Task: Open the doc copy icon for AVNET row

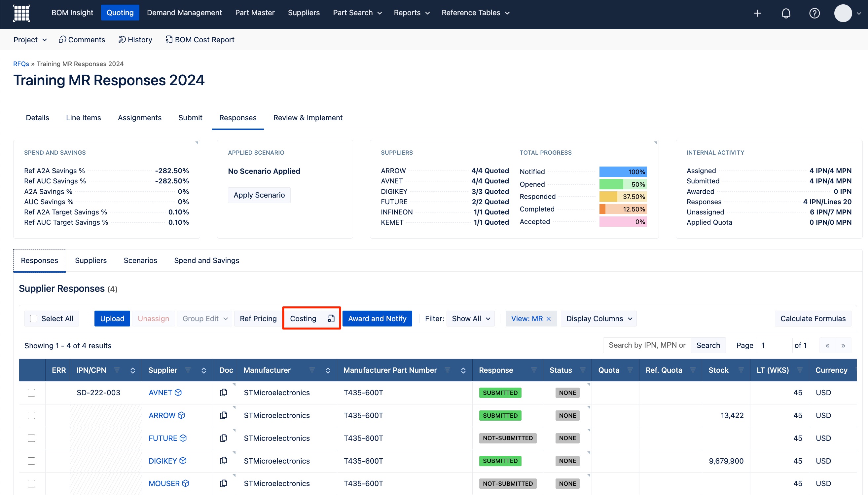Action: coord(224,393)
